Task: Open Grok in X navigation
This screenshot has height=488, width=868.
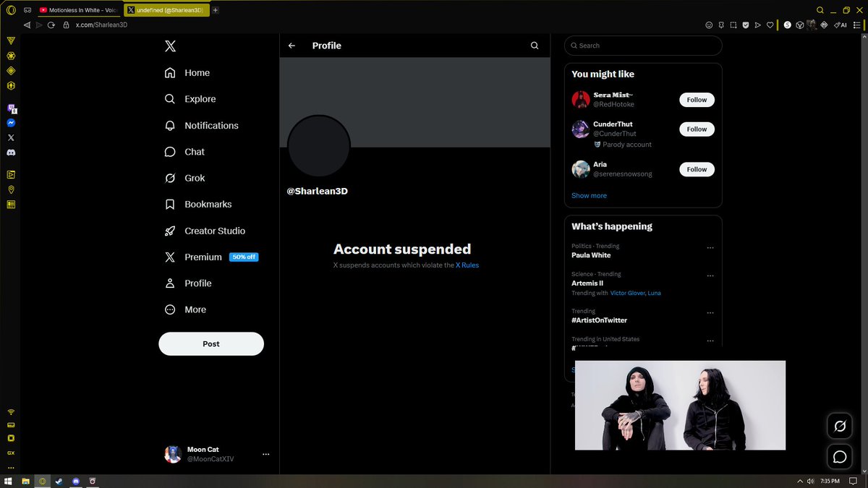Action: (x=184, y=178)
